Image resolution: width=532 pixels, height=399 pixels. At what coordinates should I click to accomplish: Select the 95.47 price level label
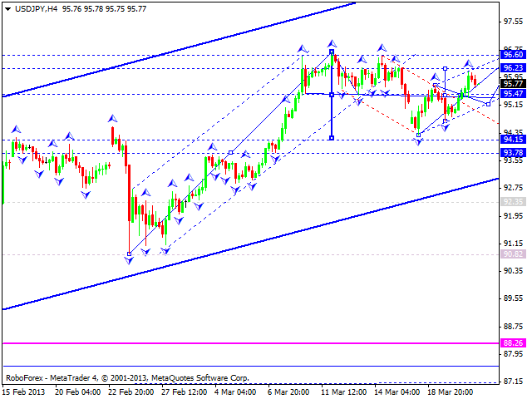(513, 95)
